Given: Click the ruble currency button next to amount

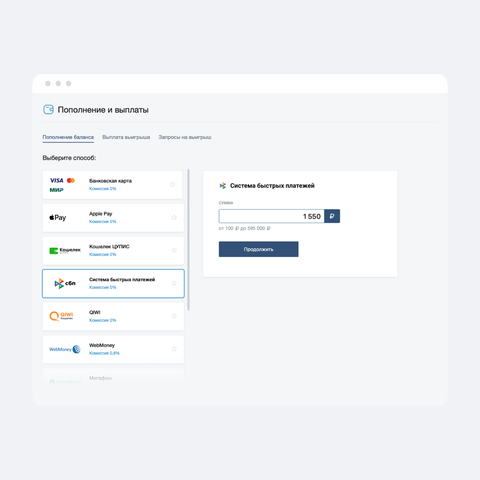Looking at the screenshot, I should 332,216.
